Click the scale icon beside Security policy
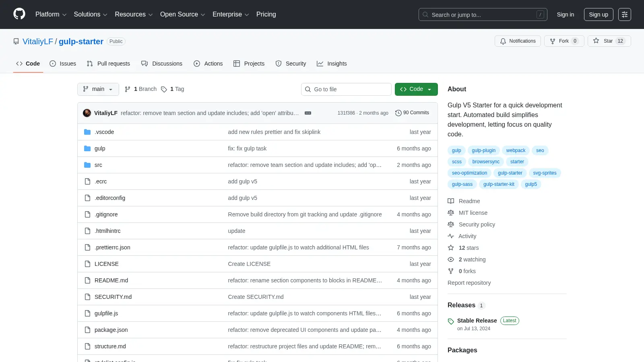Viewport: 644px width, 362px height. coord(451,224)
